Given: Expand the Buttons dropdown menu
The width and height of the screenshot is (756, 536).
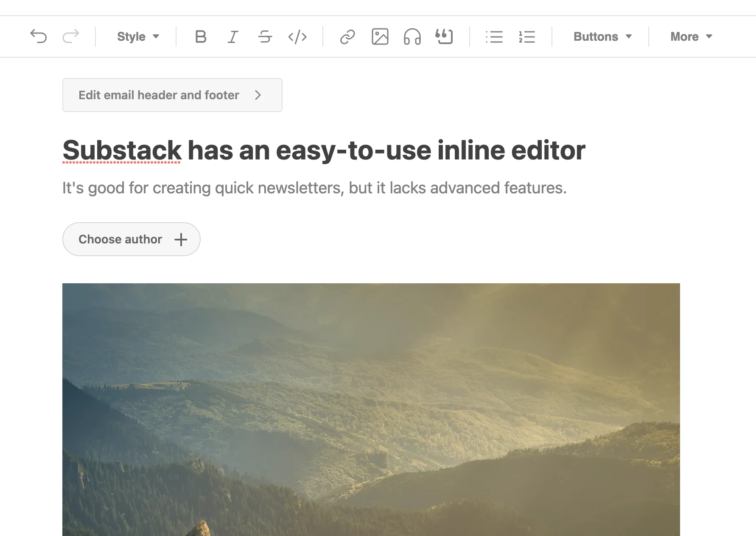Looking at the screenshot, I should (602, 37).
